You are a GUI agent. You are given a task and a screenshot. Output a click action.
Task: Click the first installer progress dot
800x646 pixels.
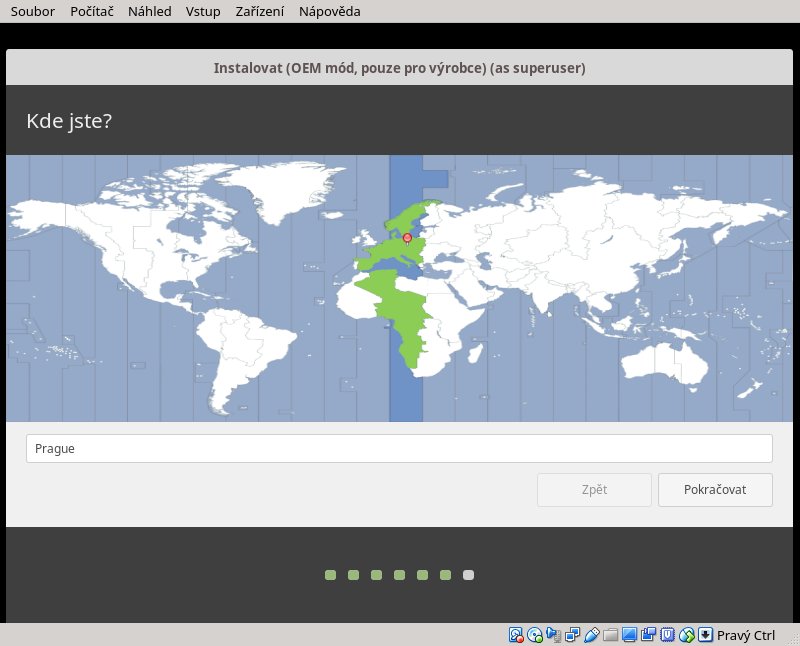coord(331,575)
